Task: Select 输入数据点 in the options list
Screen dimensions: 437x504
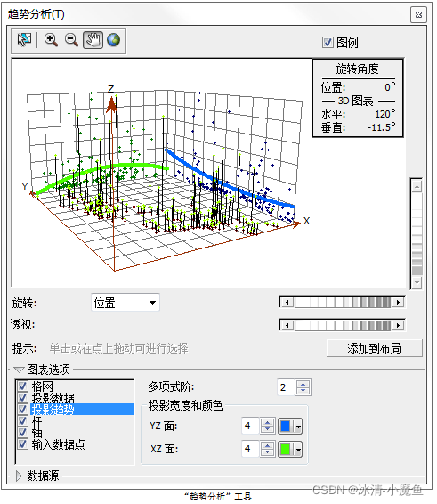Action: click(x=58, y=444)
